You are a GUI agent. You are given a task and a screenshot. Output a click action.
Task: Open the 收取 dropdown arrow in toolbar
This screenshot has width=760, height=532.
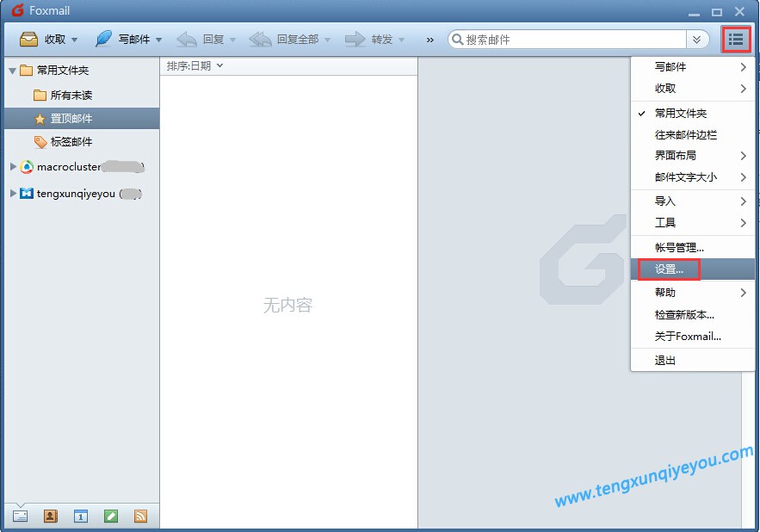(75, 40)
